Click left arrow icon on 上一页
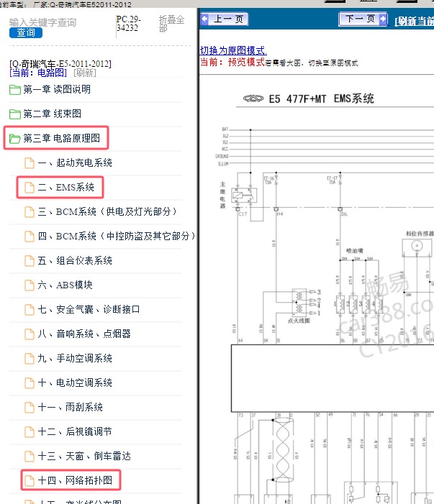The width and height of the screenshot is (434, 504). (205, 19)
